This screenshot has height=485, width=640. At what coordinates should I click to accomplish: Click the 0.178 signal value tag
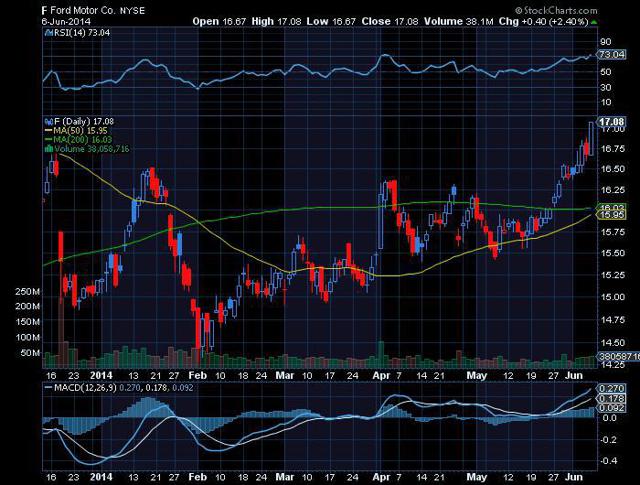(x=611, y=398)
